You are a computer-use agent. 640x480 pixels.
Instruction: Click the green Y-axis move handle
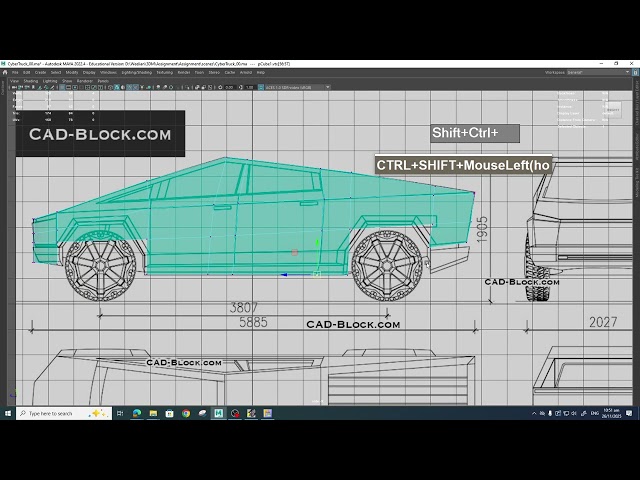click(x=317, y=243)
